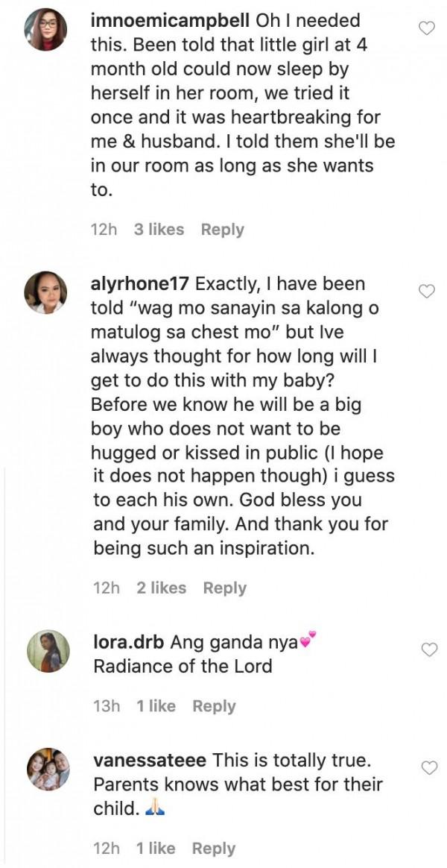
Task: Reply to imnoemicampbell's comment
Action: tap(222, 230)
